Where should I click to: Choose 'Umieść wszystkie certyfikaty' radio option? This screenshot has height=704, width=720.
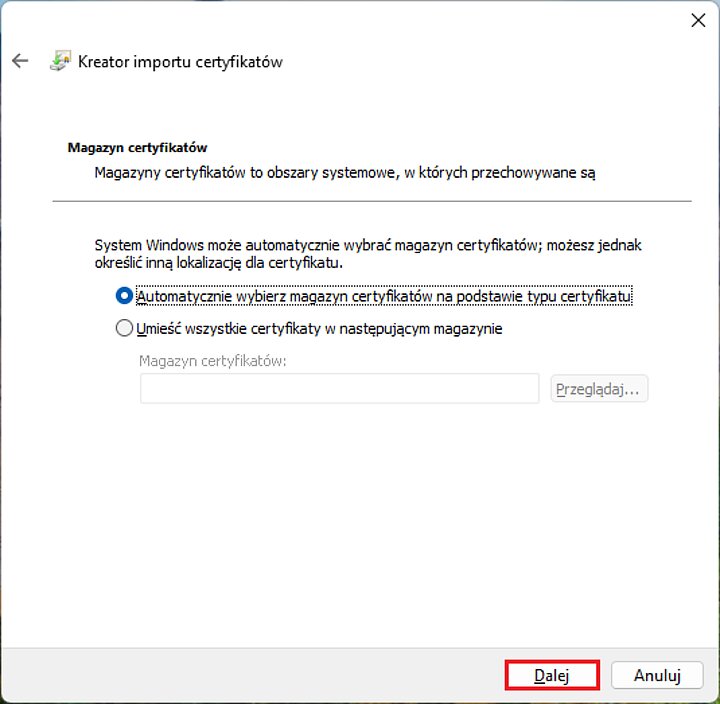124,328
